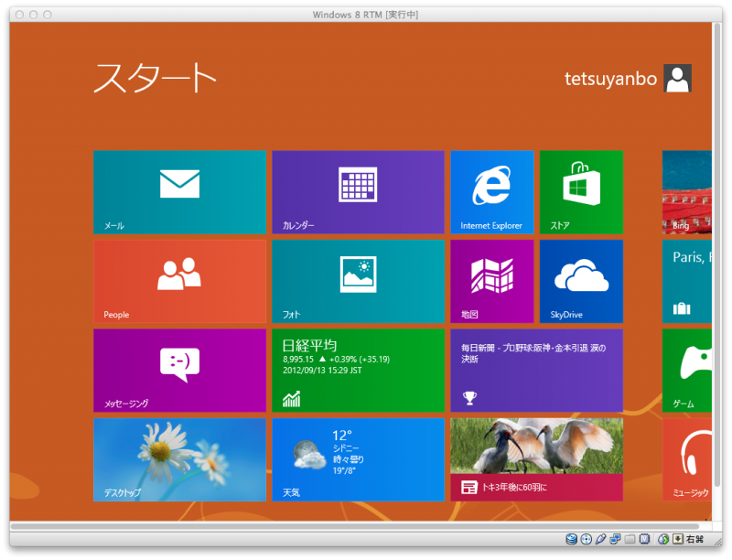This screenshot has width=732, height=560.
Task: Click the VirtualBox keyboard capture arrow icon
Action: coord(678,540)
